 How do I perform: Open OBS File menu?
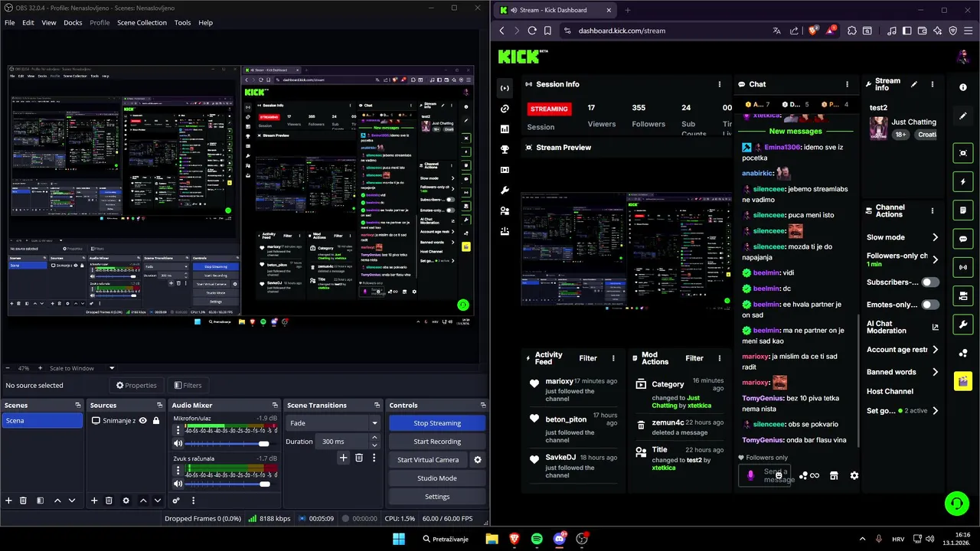(9, 22)
